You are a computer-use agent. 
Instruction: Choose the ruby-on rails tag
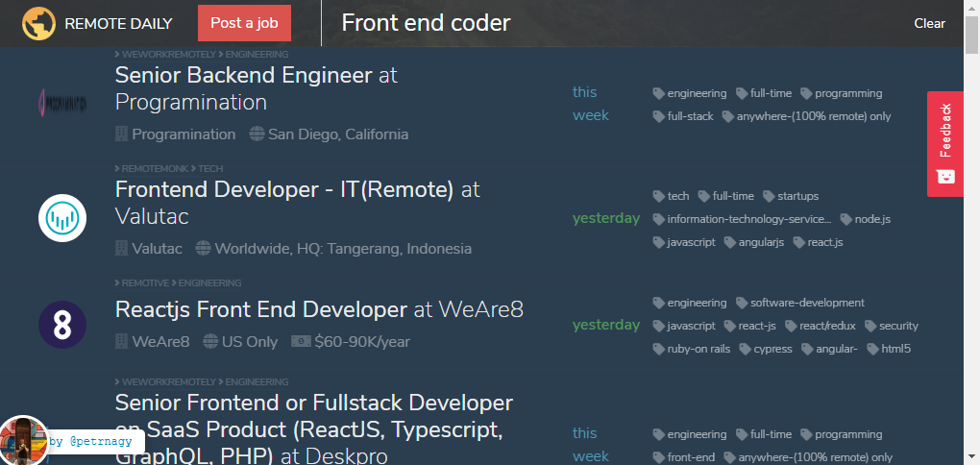pyautogui.click(x=698, y=349)
